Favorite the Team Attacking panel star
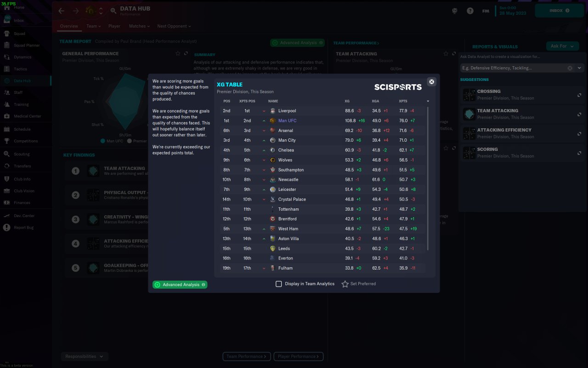Screen dimensions: 588x368 (446, 54)
